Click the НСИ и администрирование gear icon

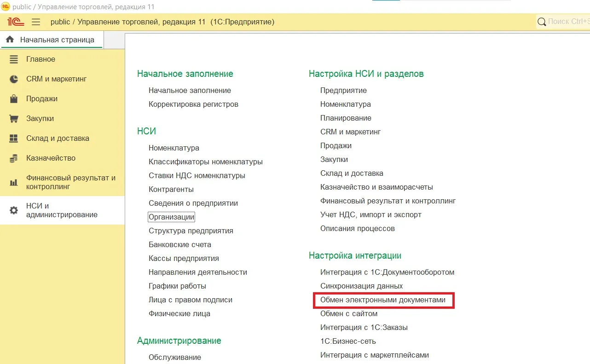[14, 210]
